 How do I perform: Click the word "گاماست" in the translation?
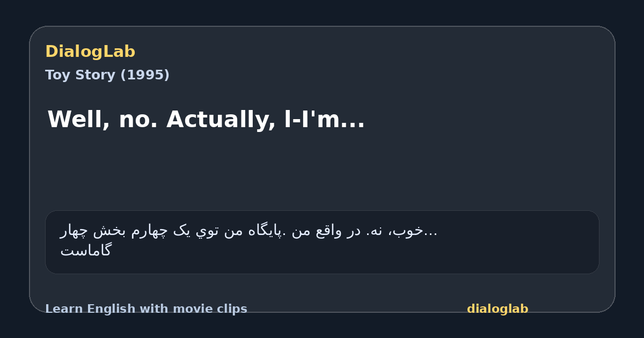click(85, 250)
